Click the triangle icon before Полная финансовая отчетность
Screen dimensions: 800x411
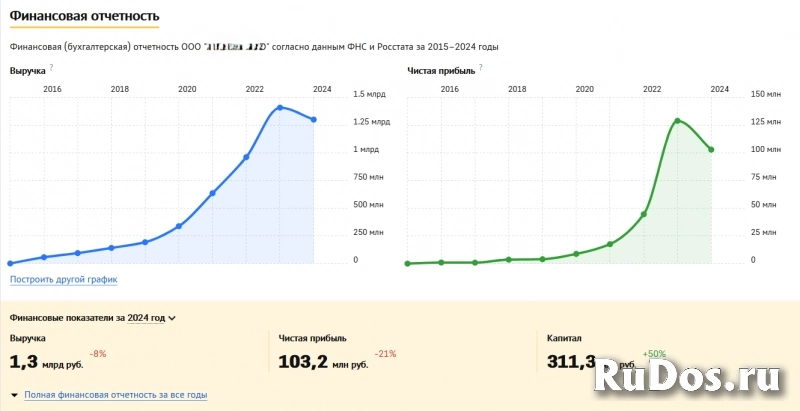point(14,396)
